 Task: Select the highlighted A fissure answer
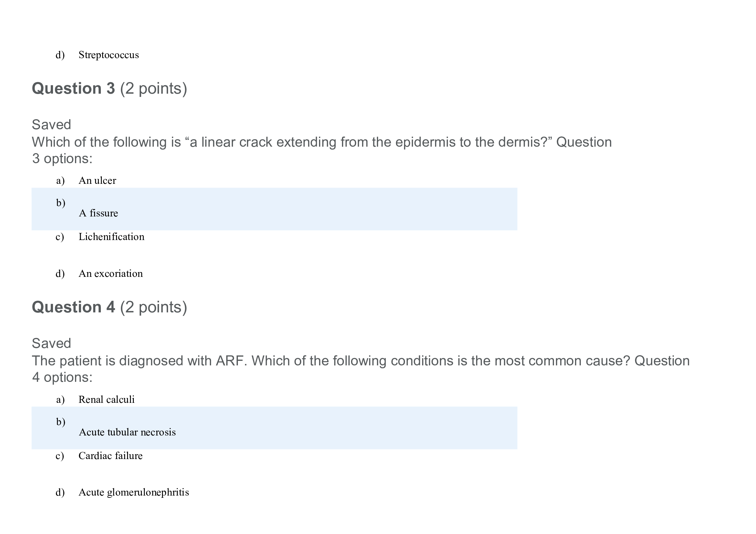(98, 213)
